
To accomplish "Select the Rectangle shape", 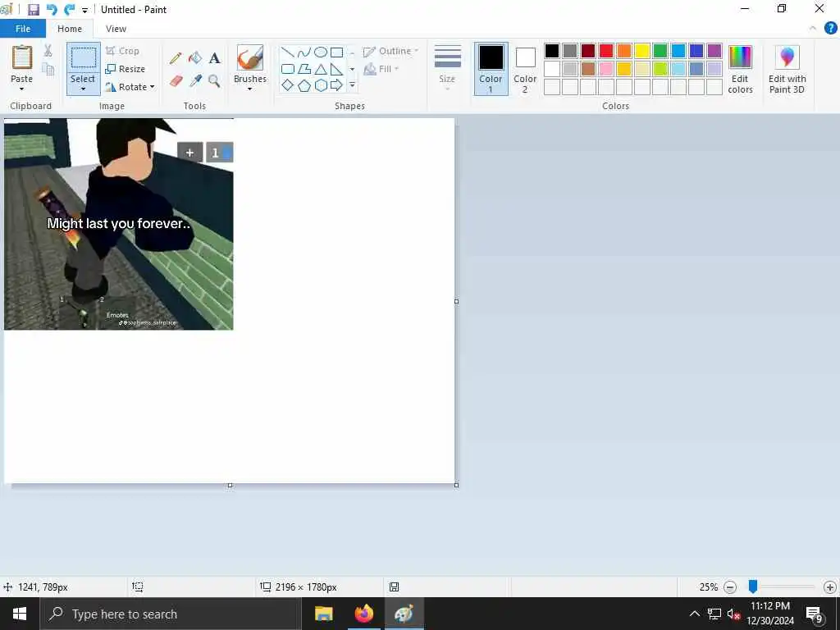I will (336, 52).
